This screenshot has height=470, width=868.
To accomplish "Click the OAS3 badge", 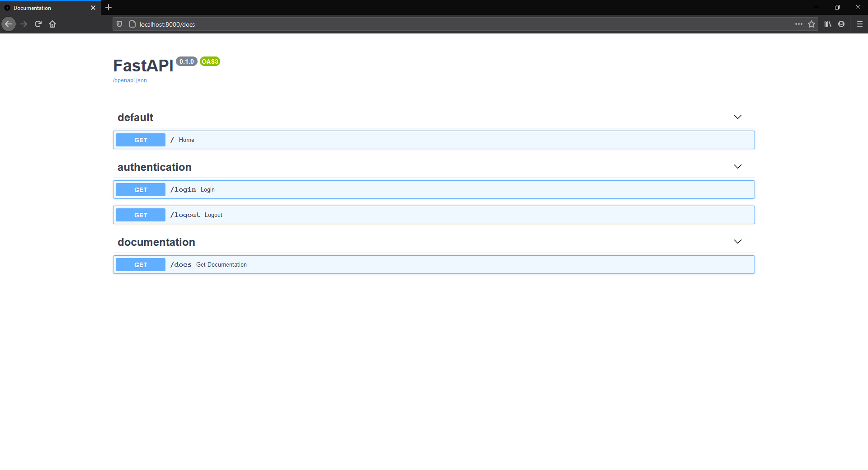I will click(210, 61).
